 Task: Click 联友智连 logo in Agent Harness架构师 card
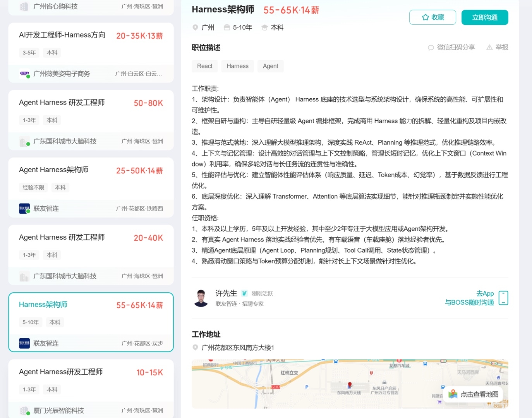click(25, 209)
